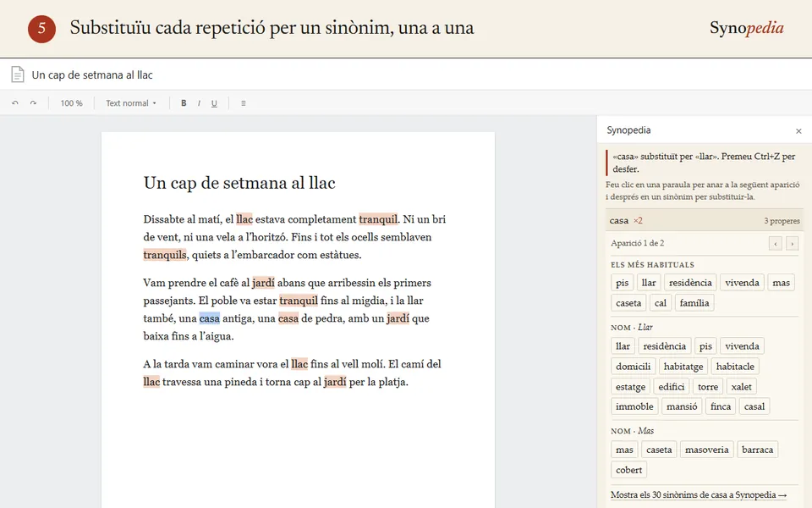Go to the previous occurrence of casa

tap(776, 243)
